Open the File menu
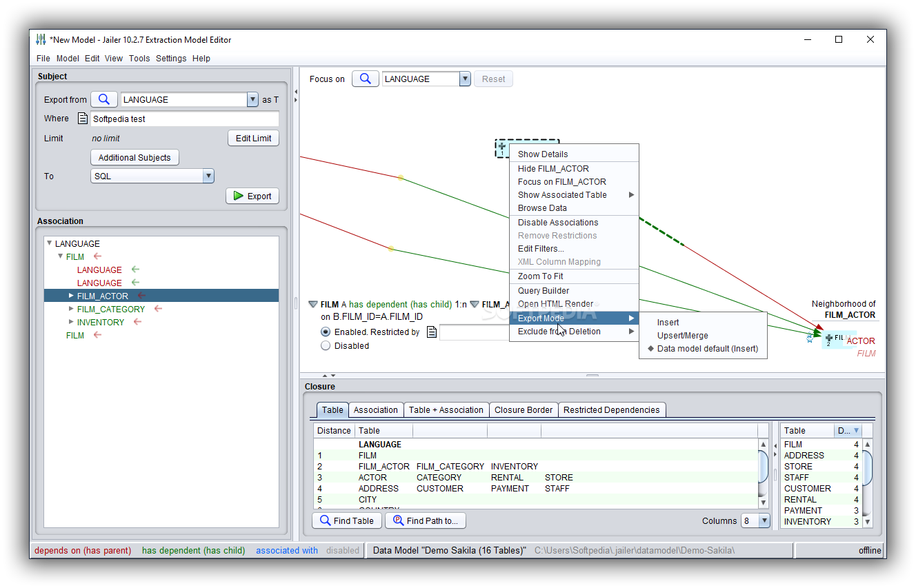916x588 pixels. coord(43,58)
